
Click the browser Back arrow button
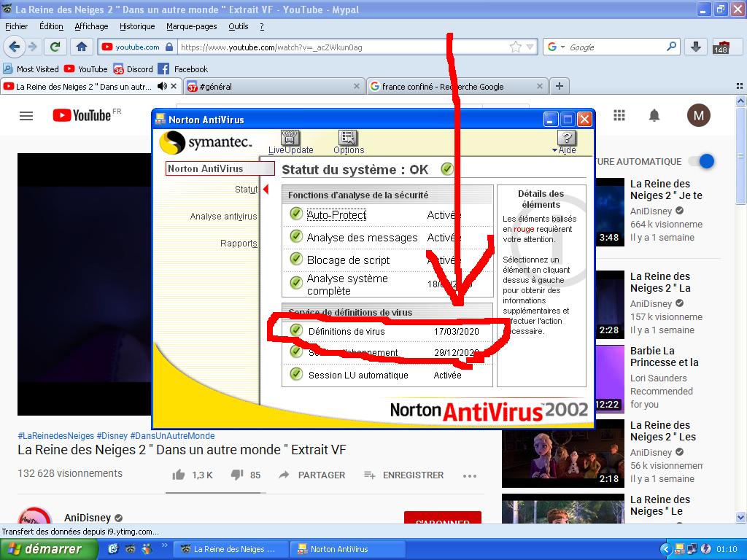point(15,47)
